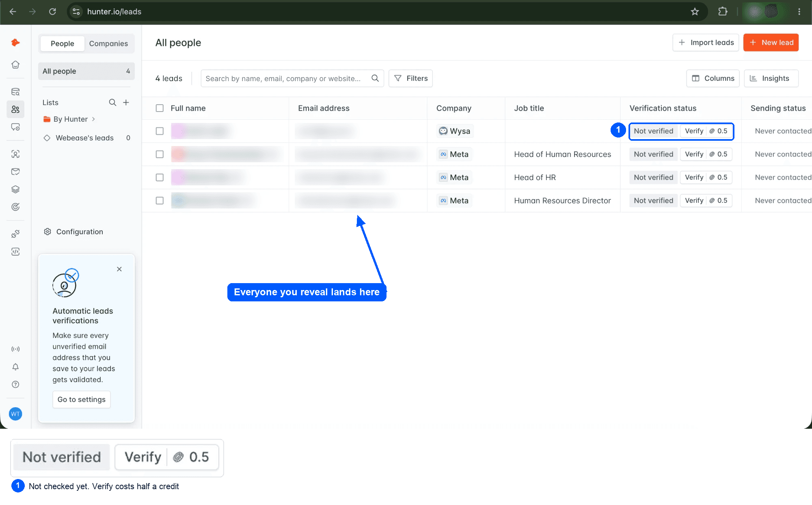Open Insights panel
The image size is (812, 505).
point(771,78)
